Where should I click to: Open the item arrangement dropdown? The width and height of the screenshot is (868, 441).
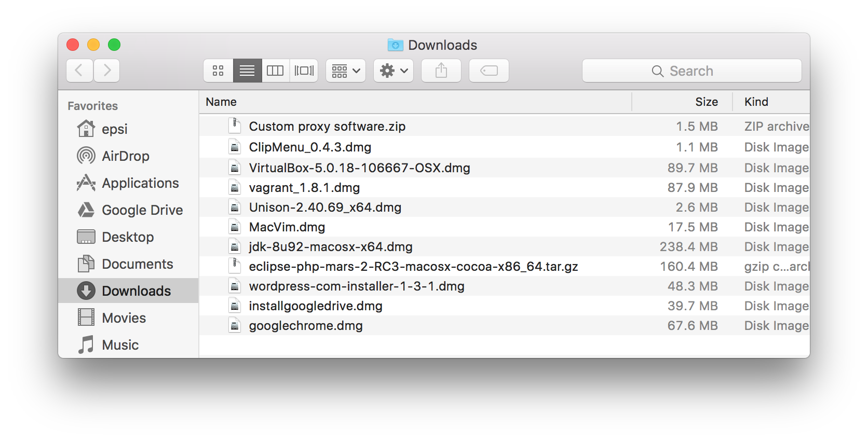click(x=346, y=71)
